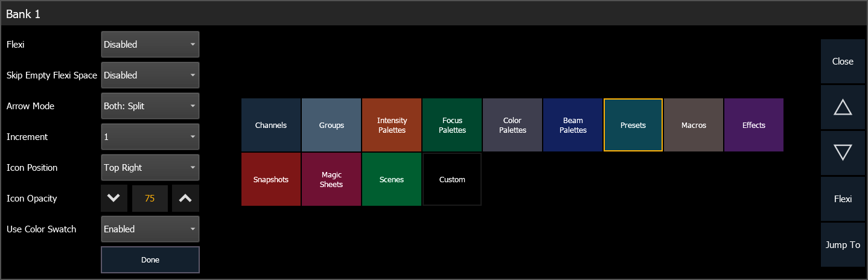Viewport: 868px width, 280px height.
Task: Open the Increment dropdown
Action: pyautogui.click(x=150, y=137)
